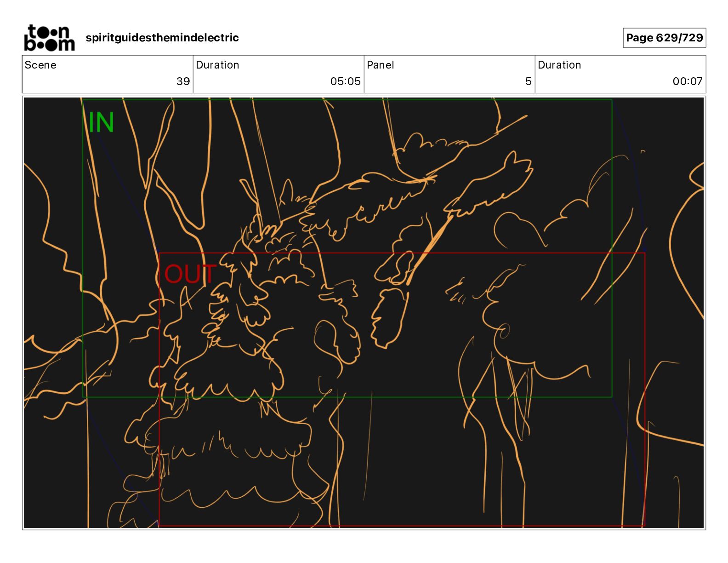Click the Scene header label
The height and width of the screenshot is (563, 728).
[x=40, y=65]
